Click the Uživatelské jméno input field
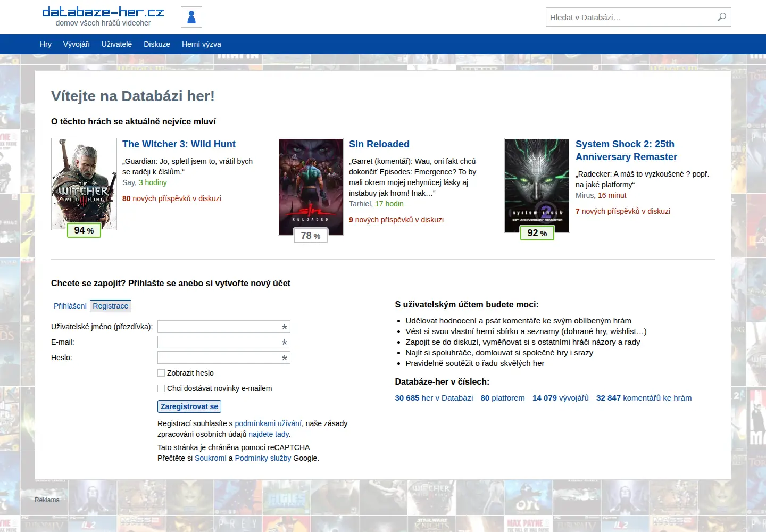Image resolution: width=766 pixels, height=532 pixels. point(224,327)
